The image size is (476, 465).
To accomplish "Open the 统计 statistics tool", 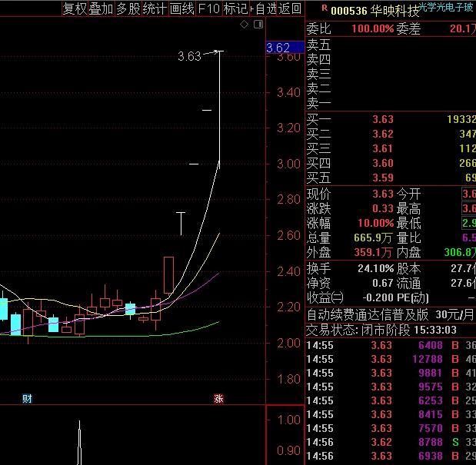I will point(154,8).
